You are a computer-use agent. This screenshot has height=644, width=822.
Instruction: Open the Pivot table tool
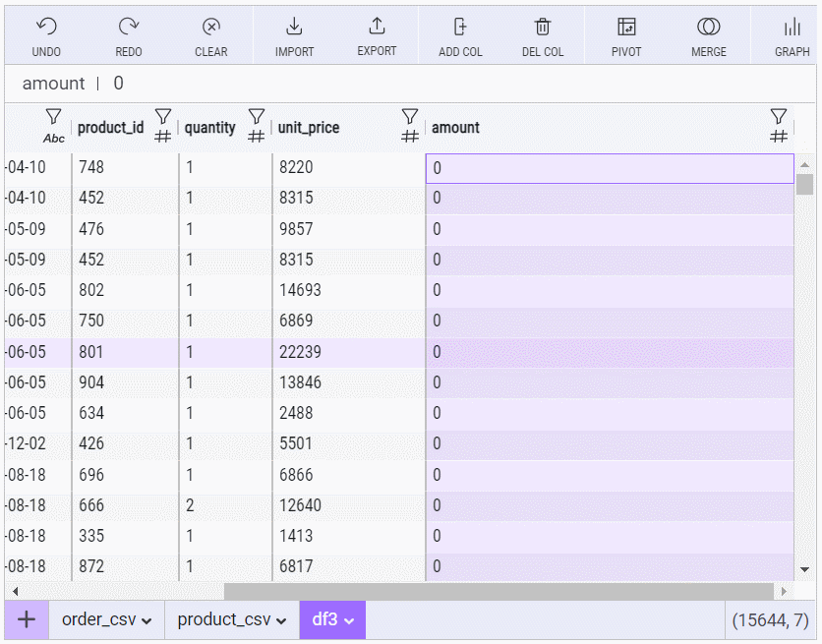pos(626,28)
